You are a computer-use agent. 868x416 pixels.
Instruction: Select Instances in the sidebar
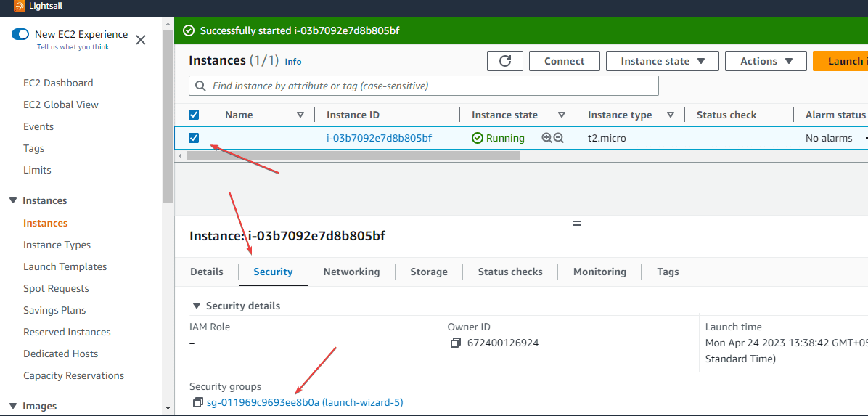click(x=46, y=223)
